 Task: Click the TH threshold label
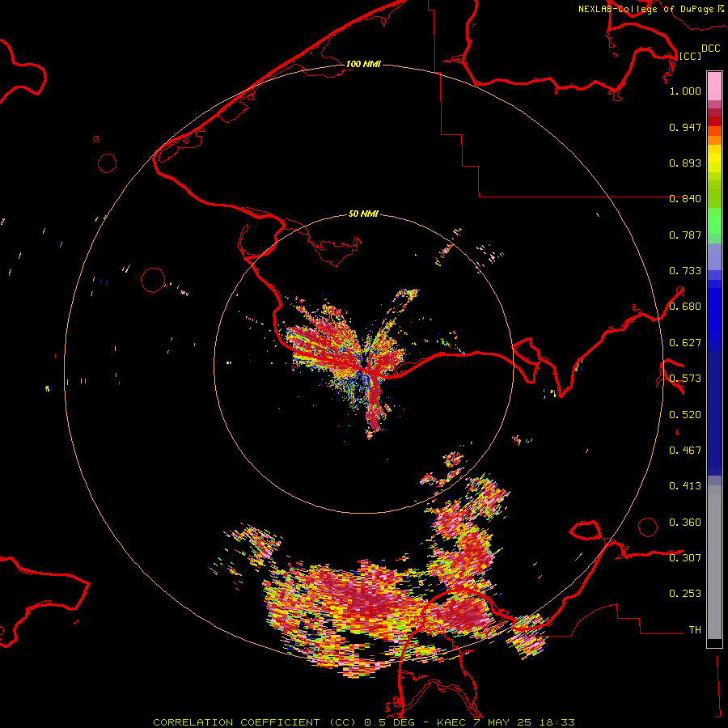695,630
